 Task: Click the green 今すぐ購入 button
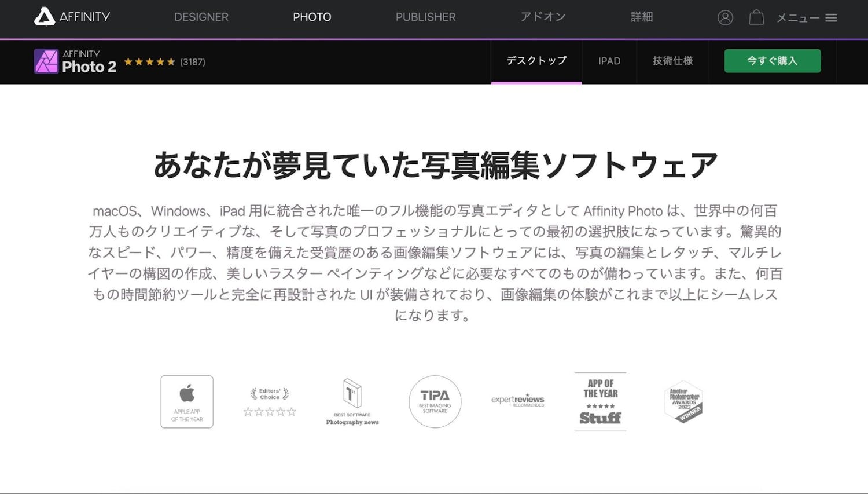(773, 61)
